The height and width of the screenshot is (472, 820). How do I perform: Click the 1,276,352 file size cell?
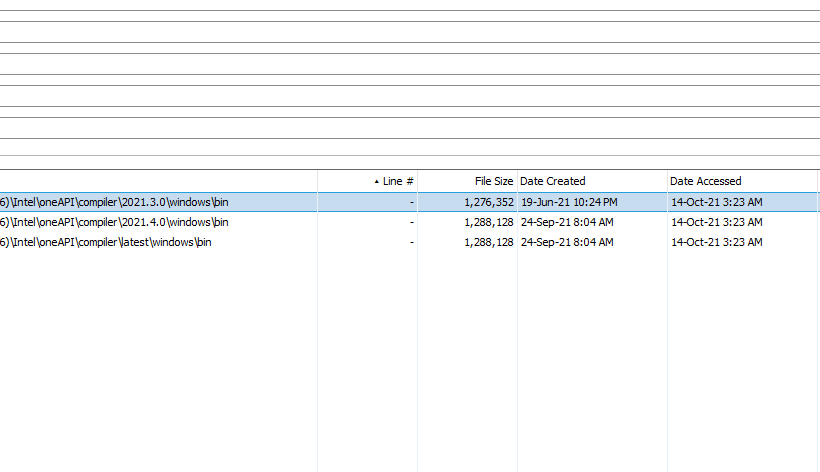tap(488, 202)
